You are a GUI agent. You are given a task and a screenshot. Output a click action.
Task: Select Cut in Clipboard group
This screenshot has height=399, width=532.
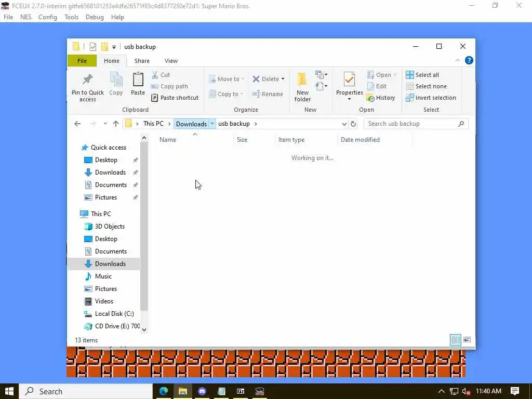[x=161, y=75]
